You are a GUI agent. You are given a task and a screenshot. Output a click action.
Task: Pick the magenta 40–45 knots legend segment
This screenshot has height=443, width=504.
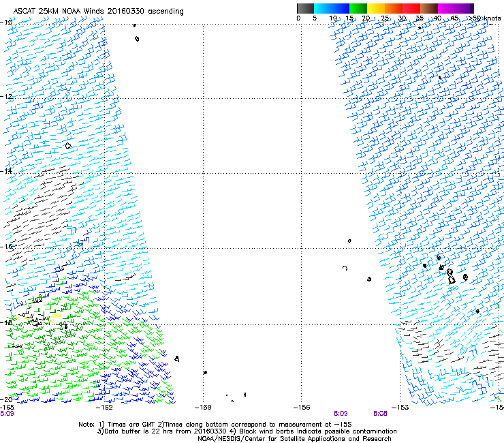click(447, 8)
